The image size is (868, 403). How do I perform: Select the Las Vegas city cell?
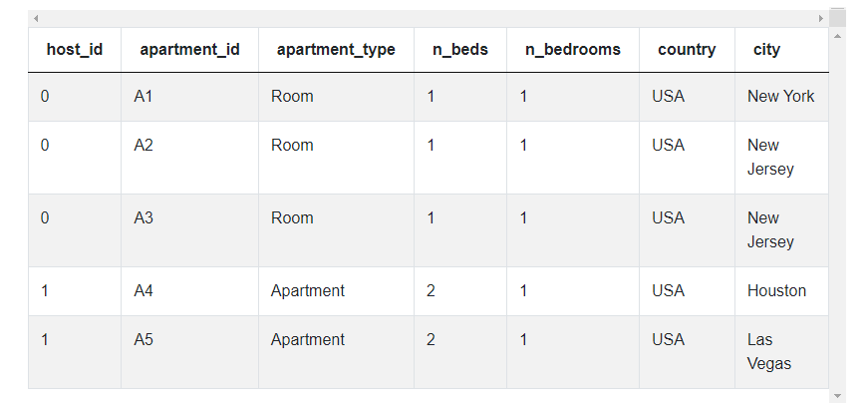click(768, 351)
